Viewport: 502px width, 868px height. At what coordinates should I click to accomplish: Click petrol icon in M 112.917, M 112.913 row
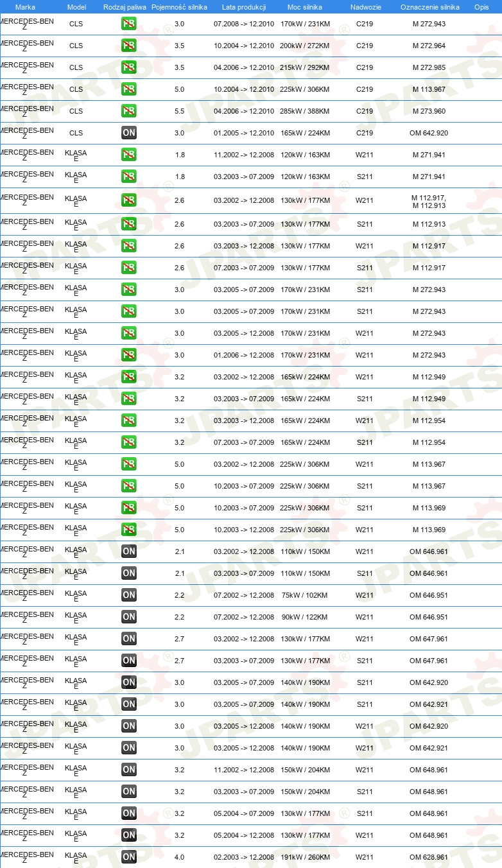pos(129,200)
